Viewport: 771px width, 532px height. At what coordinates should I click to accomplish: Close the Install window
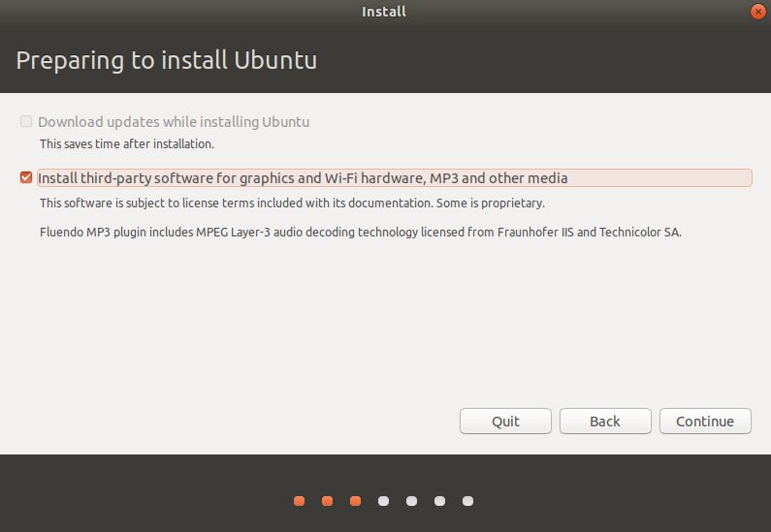click(x=757, y=12)
